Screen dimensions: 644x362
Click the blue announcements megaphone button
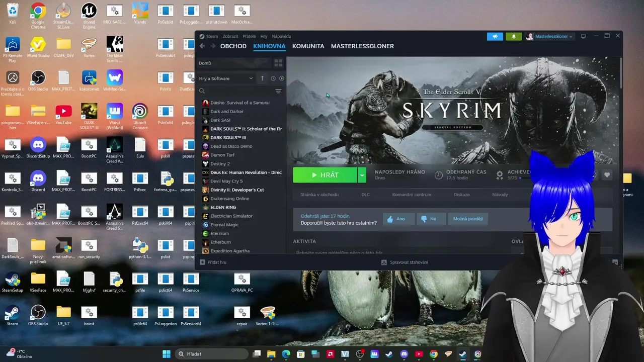495,36
